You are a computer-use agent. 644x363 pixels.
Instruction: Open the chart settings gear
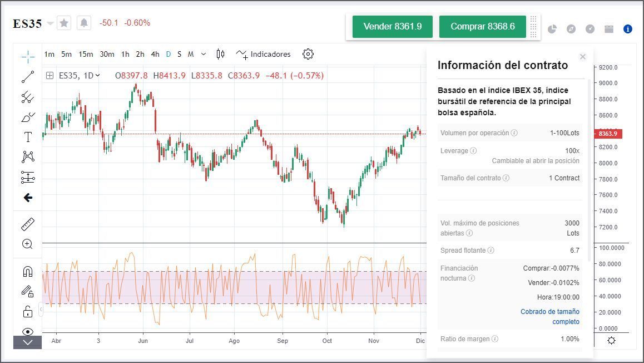pos(308,54)
